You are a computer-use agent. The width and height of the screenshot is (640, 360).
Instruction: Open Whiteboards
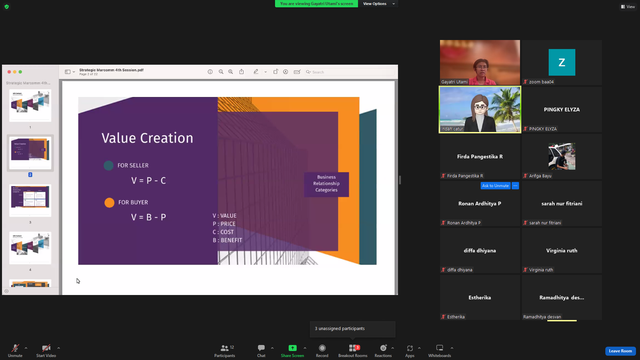click(x=440, y=350)
